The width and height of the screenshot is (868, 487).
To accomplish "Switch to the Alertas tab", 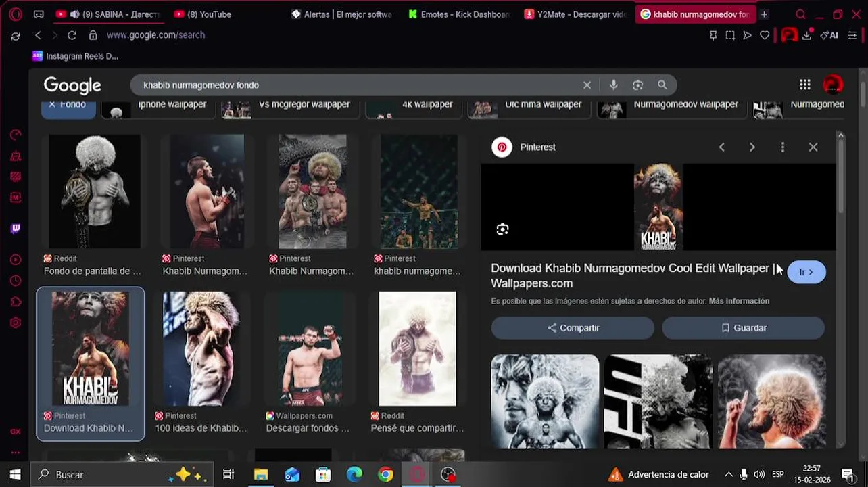I will pyautogui.click(x=343, y=14).
